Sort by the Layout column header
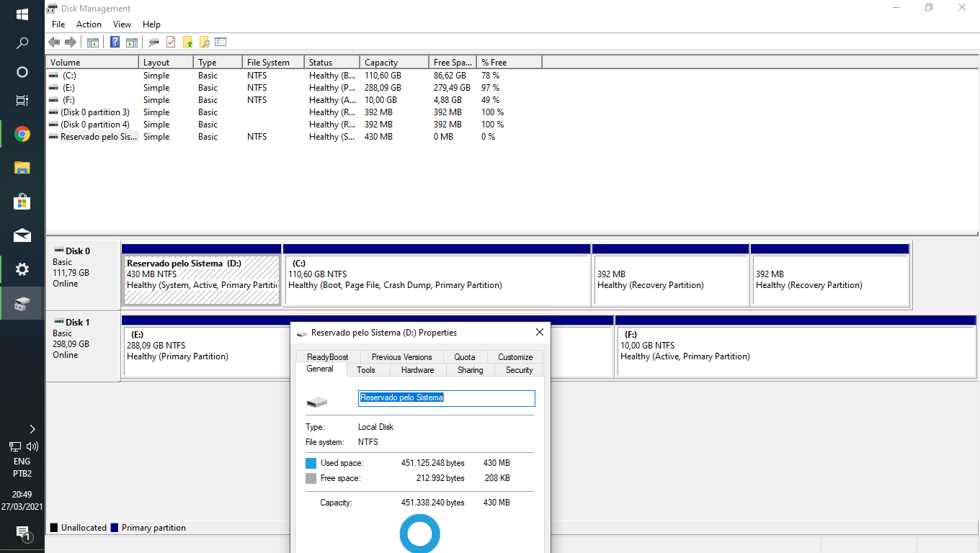980x553 pixels. [166, 63]
